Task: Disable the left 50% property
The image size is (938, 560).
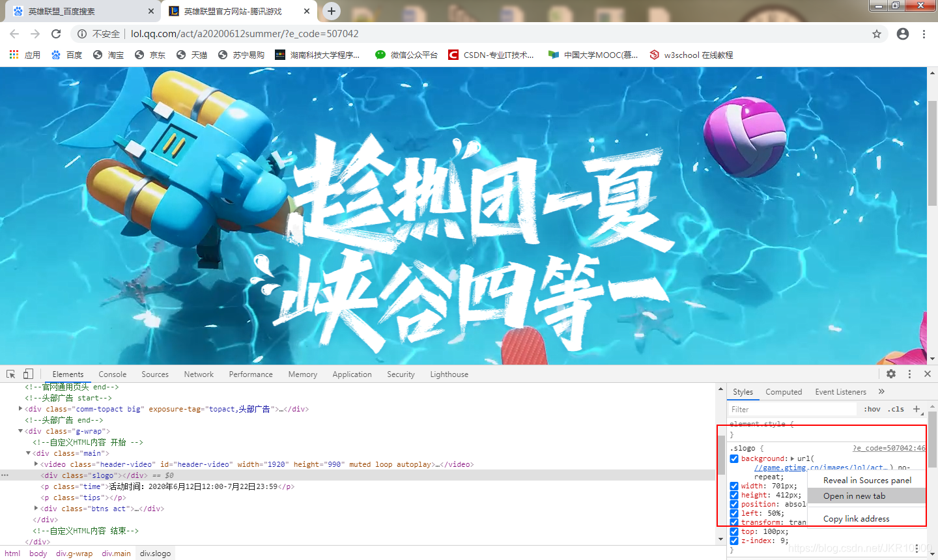Action: point(734,513)
